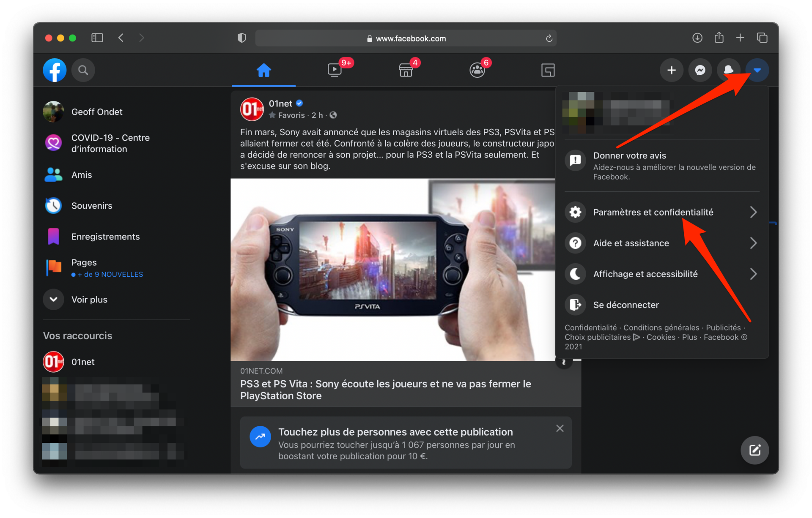Image resolution: width=812 pixels, height=518 pixels.
Task: Open the Watch videos tab
Action: 335,70
